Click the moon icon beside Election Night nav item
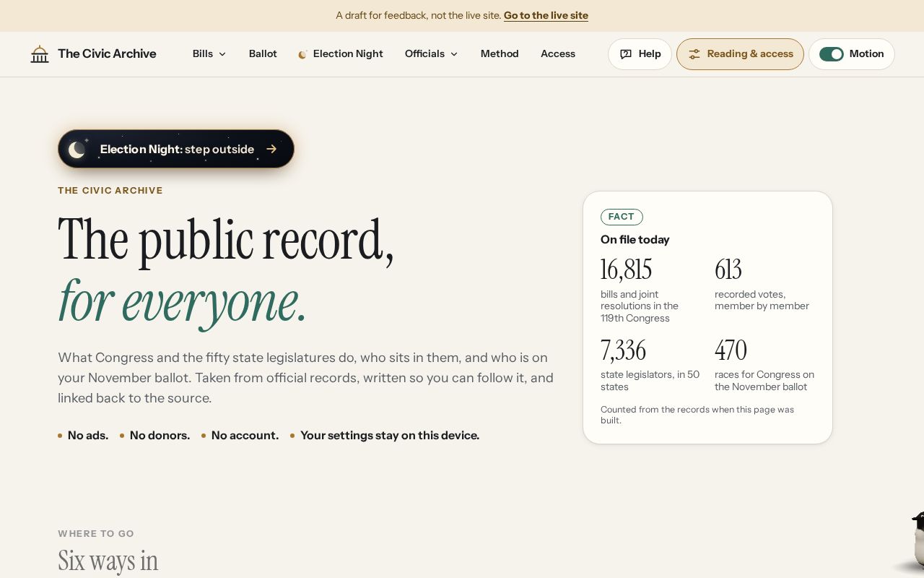 303,54
